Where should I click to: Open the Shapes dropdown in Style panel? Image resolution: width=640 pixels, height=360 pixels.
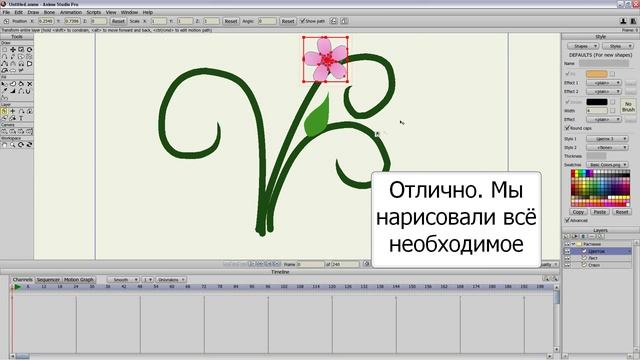pyautogui.click(x=583, y=46)
